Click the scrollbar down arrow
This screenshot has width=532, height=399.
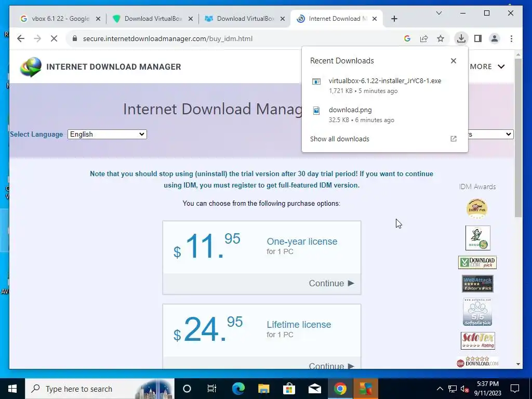click(518, 364)
